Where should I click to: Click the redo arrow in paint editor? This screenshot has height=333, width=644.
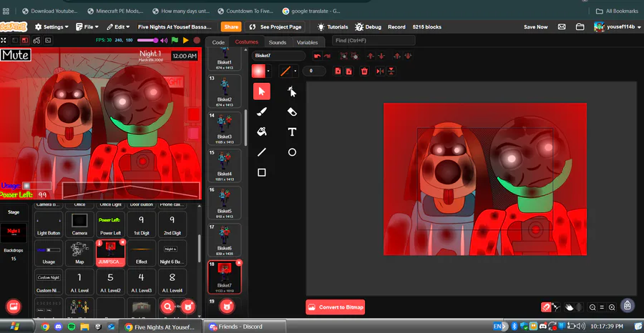tap(327, 56)
